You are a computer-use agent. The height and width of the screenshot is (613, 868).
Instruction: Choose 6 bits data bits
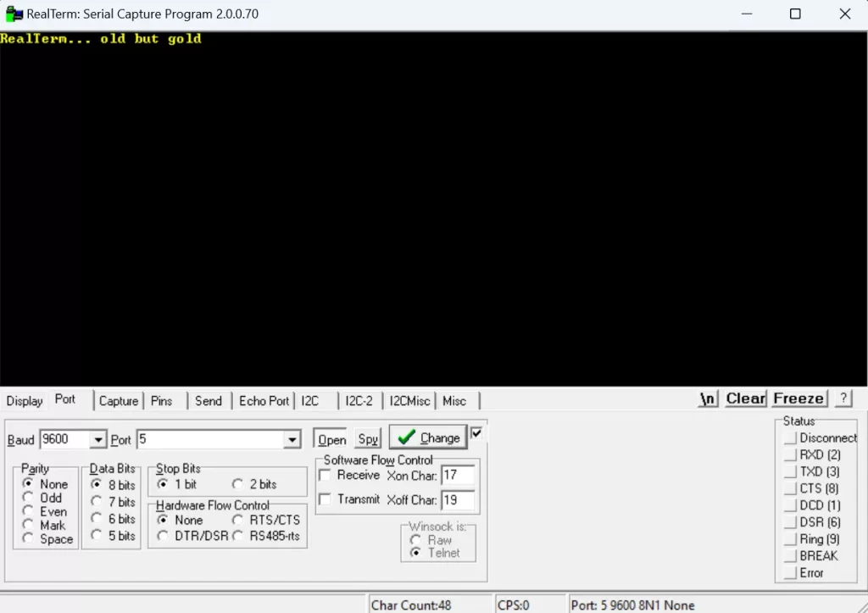click(x=114, y=519)
